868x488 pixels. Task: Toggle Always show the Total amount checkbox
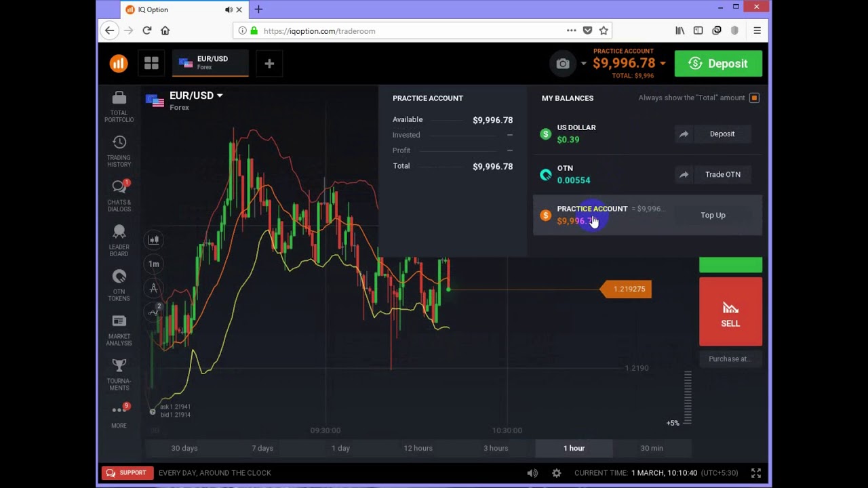754,98
